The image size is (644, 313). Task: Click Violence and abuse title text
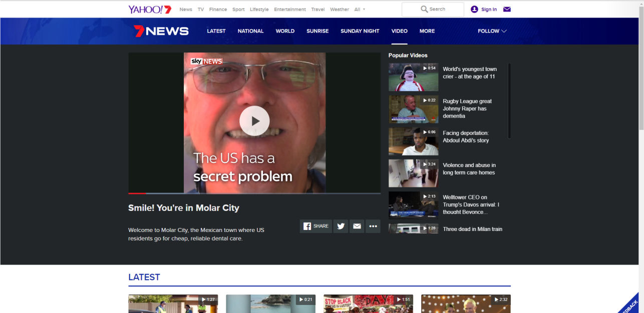469,169
